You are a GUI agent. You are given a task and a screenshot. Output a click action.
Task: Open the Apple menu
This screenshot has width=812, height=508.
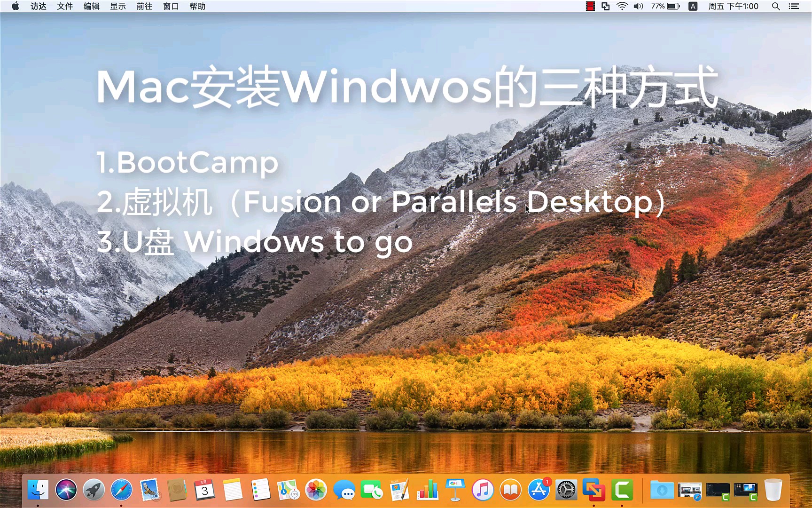coord(16,6)
